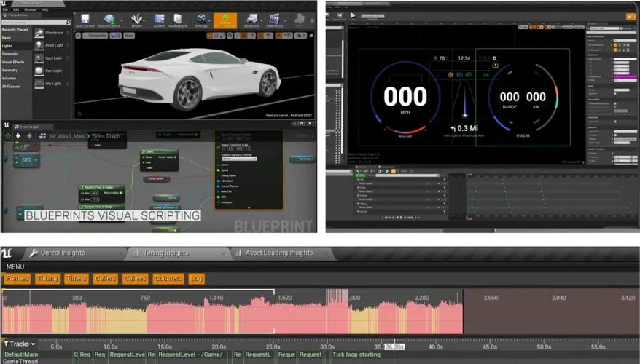Open the Edit menu in the Unreal Editor
This screenshot has height=364, width=640.
(16, 9)
